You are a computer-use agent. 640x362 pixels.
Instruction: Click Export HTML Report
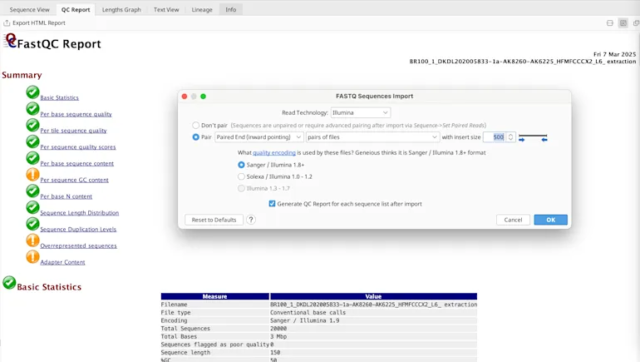pyautogui.click(x=39, y=23)
